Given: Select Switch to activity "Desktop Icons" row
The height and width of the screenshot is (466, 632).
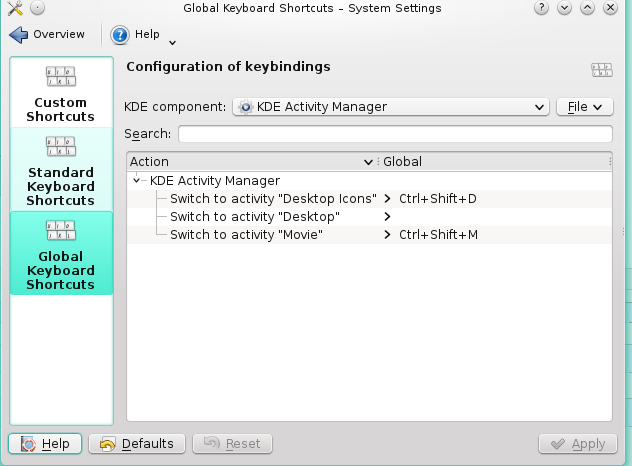Looking at the screenshot, I should pos(370,199).
